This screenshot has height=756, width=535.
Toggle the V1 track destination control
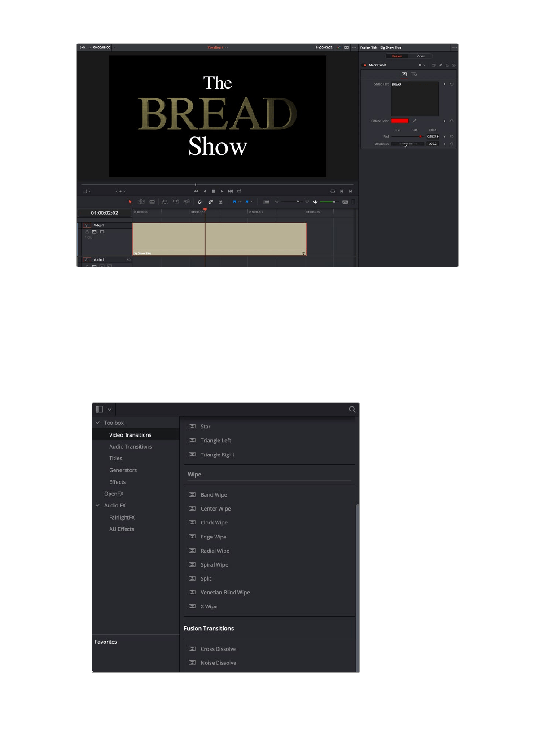tap(87, 225)
